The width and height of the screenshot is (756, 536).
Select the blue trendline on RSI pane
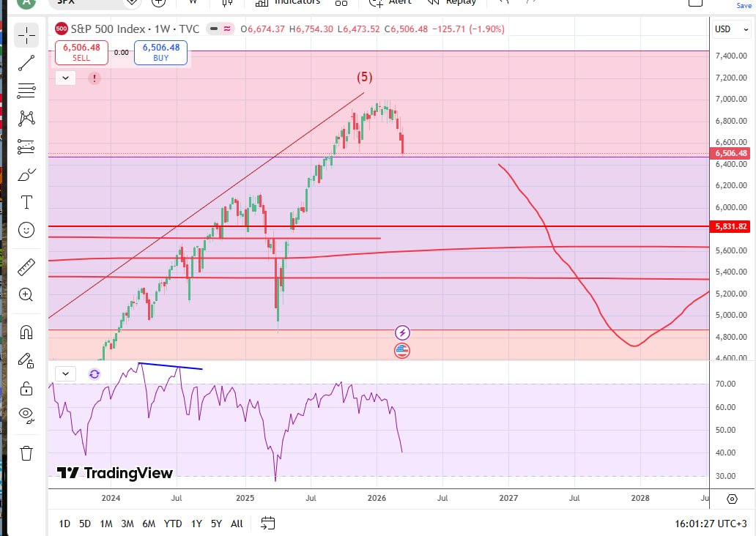pos(171,366)
